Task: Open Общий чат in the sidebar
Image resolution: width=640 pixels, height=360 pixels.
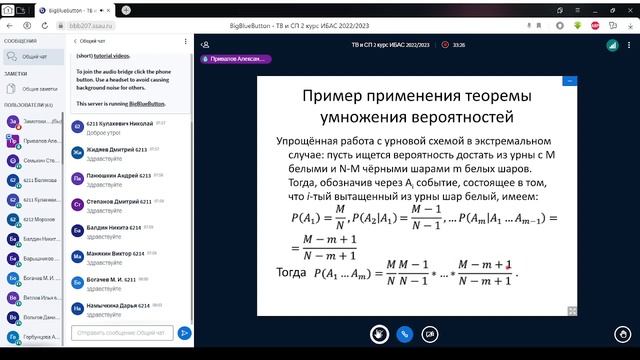Action: point(33,57)
